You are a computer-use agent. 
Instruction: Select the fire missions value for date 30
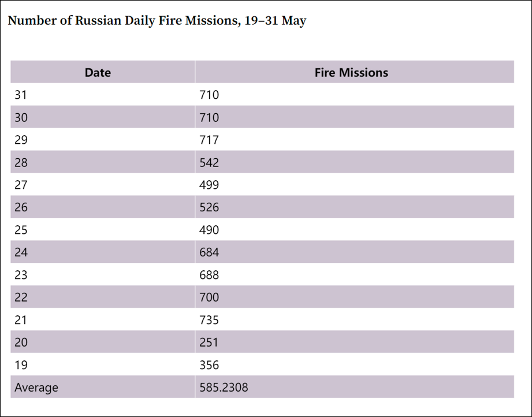click(209, 118)
